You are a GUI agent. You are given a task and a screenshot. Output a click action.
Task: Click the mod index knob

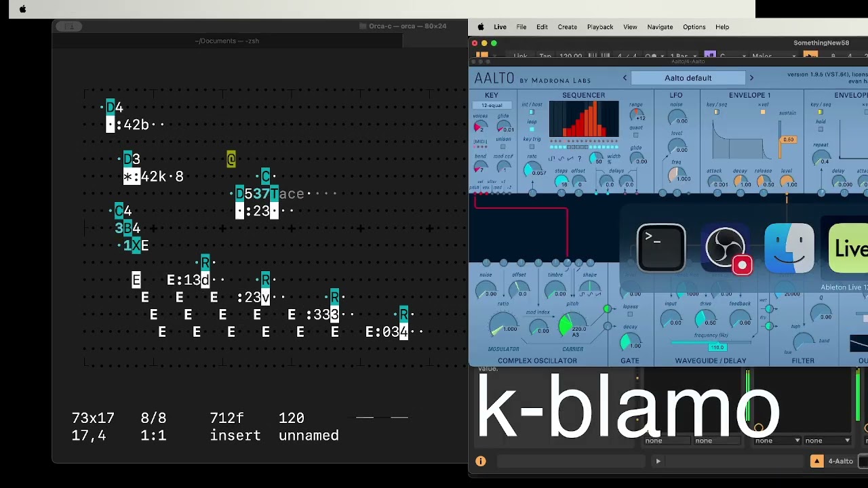tap(538, 327)
